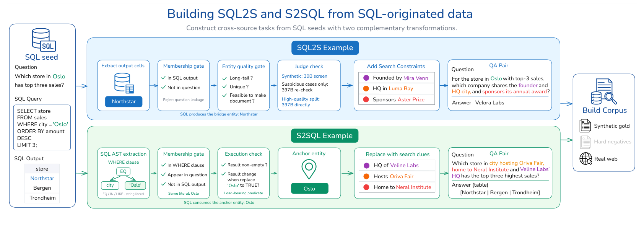Screen dimensions: 644x236
Task: Click the SQL query box starting with SELECT store
Action: point(42,127)
